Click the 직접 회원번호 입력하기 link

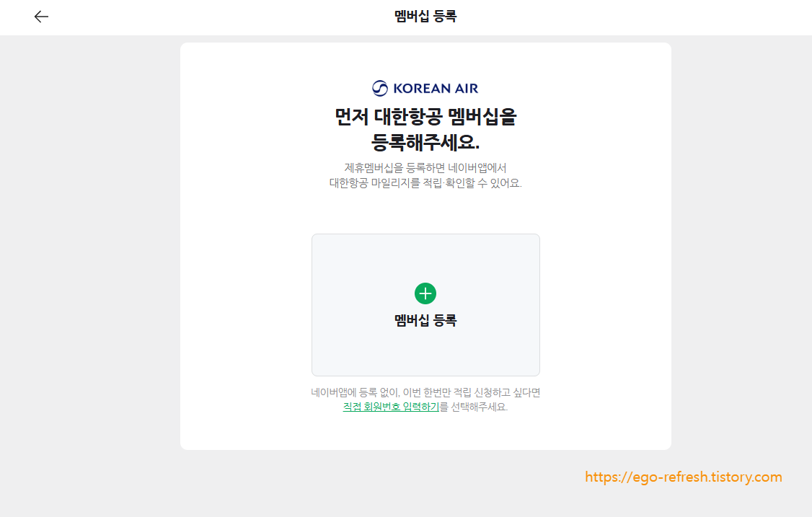(x=391, y=407)
